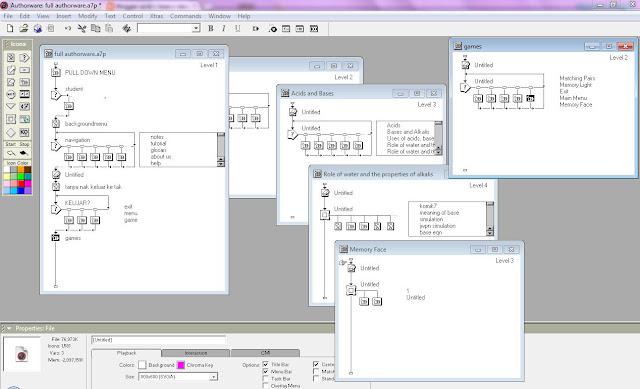Click 'about us' in navigation list
The image size is (640, 389).
161,157
